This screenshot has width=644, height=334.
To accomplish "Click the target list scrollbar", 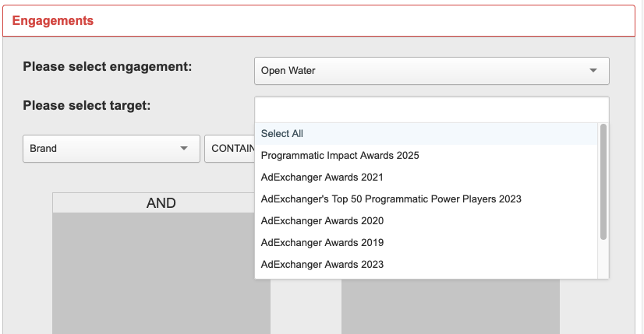I will click(603, 181).
